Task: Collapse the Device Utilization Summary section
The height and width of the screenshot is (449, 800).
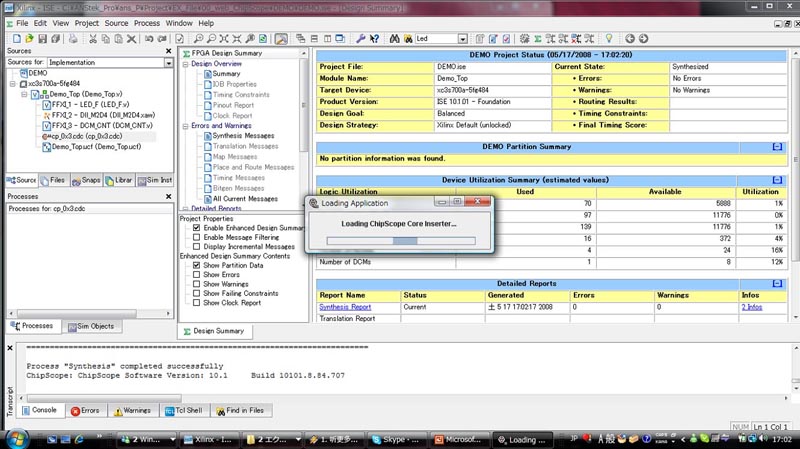Action: click(777, 180)
